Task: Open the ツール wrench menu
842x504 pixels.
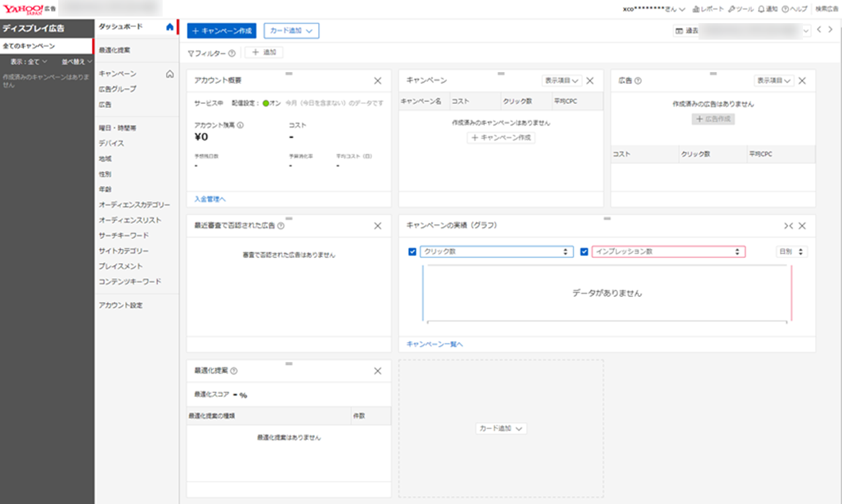Action: [732, 9]
